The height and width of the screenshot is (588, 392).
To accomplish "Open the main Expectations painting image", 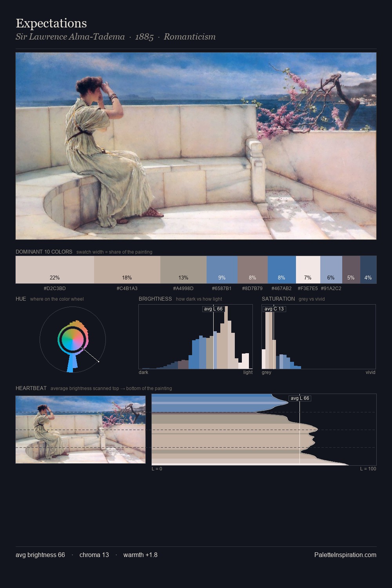I will pos(196,146).
